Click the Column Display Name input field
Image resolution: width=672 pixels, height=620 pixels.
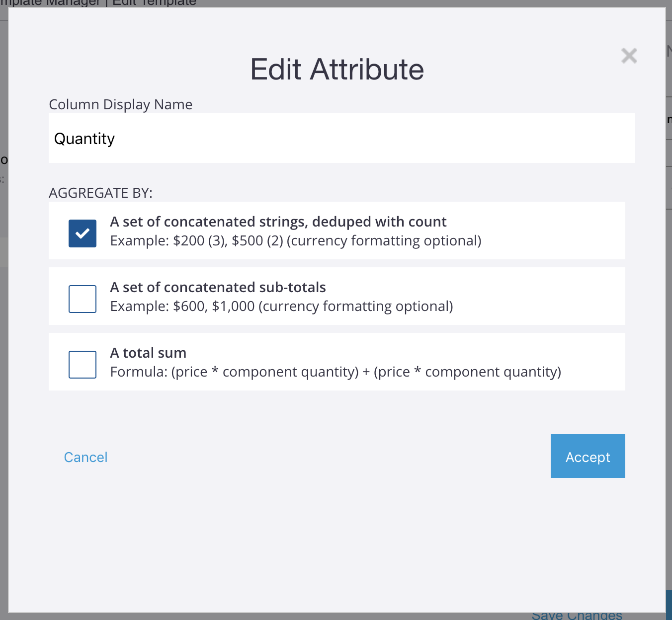(x=341, y=138)
